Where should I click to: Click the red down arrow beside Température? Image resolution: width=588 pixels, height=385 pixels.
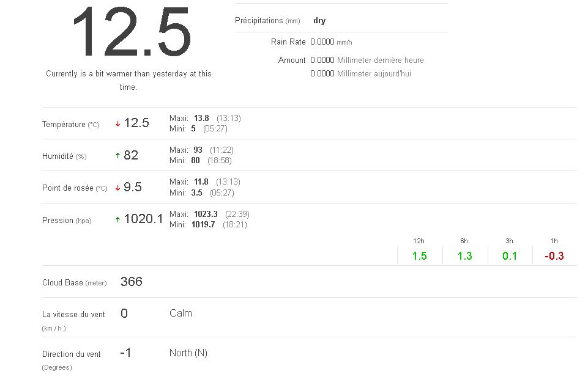tap(117, 124)
